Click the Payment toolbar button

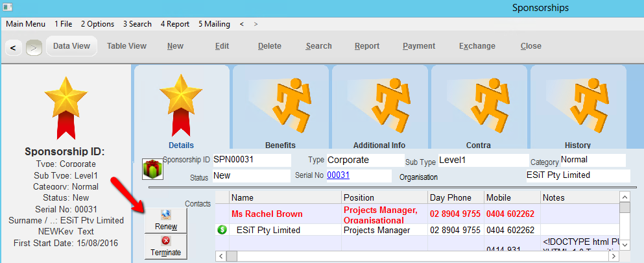(x=419, y=46)
